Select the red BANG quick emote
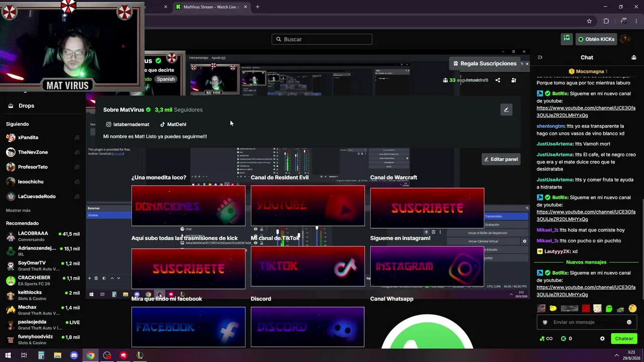The height and width of the screenshot is (362, 644). tap(586, 308)
